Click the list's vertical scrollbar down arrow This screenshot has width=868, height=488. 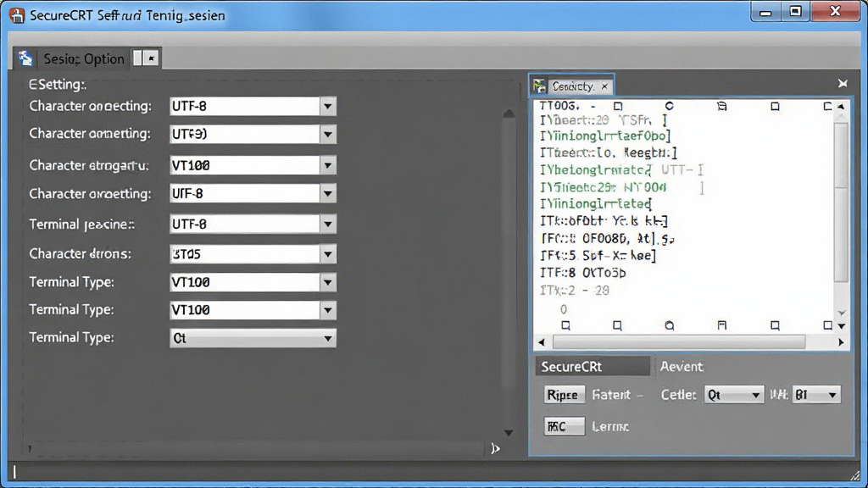click(x=841, y=326)
